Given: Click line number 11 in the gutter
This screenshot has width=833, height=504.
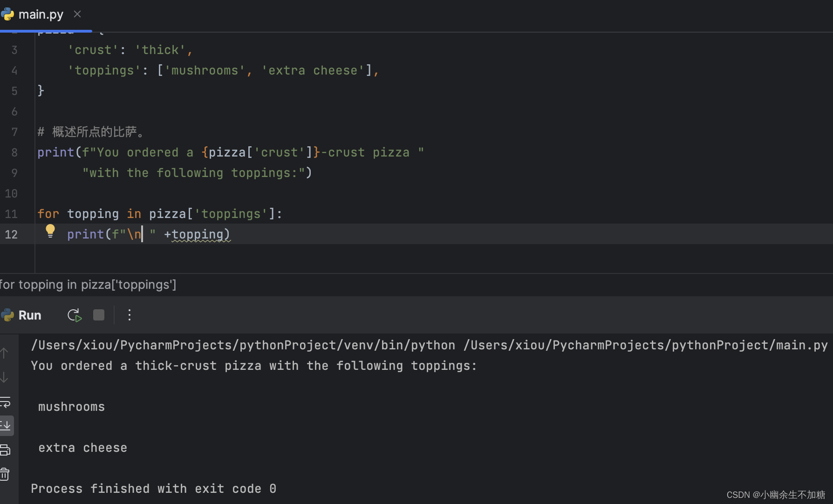Looking at the screenshot, I should tap(11, 214).
